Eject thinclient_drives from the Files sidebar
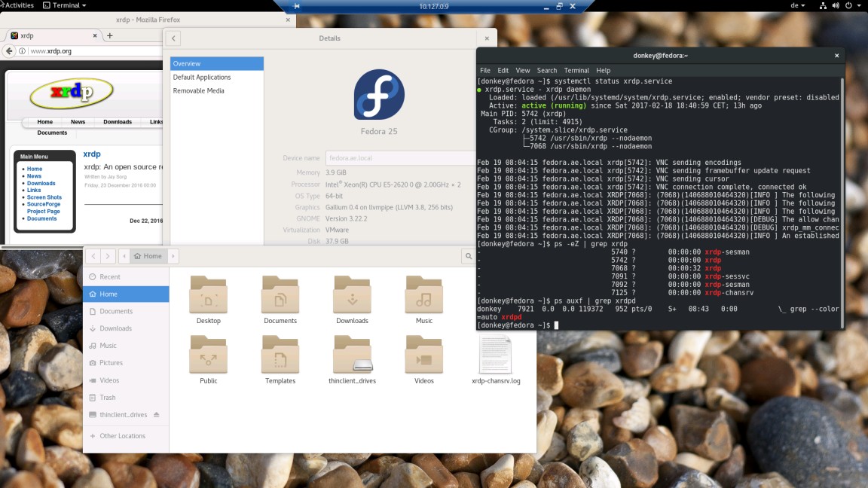868x488 pixels. (x=156, y=415)
